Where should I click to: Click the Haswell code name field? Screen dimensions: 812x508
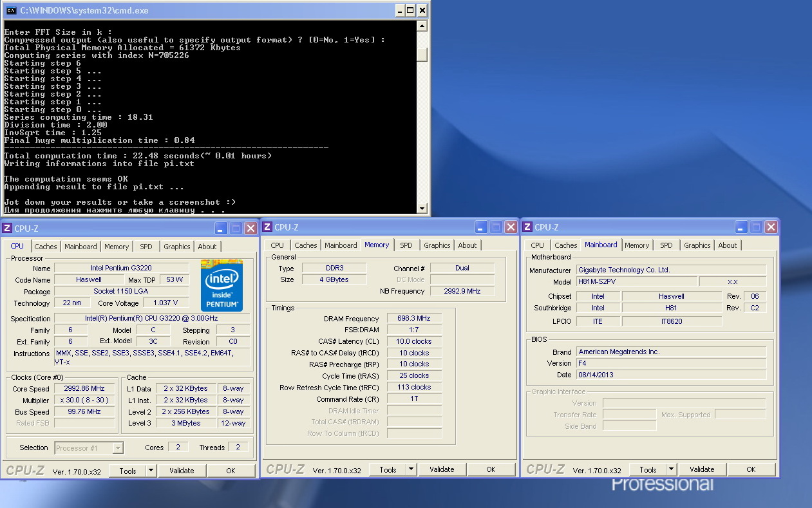89,279
